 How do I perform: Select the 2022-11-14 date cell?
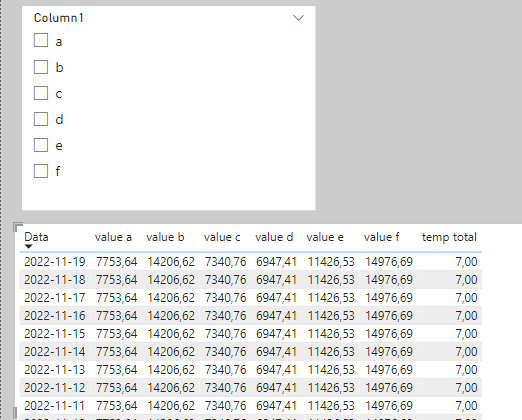(x=55, y=352)
